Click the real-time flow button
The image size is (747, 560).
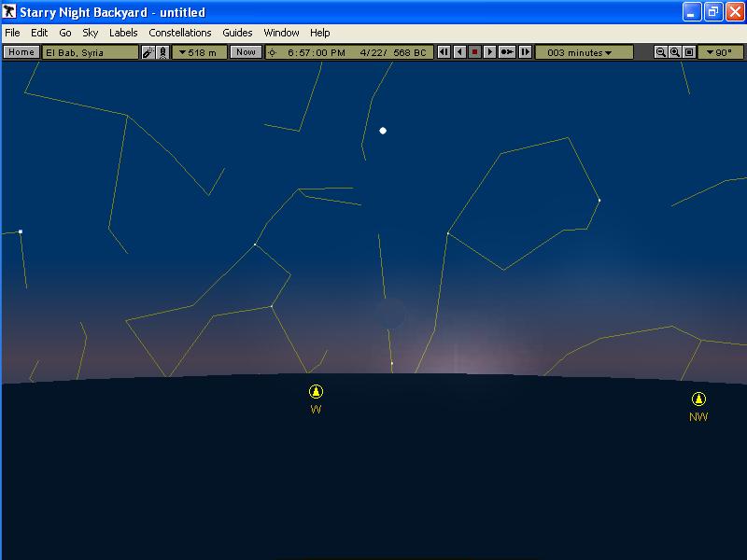(507, 52)
